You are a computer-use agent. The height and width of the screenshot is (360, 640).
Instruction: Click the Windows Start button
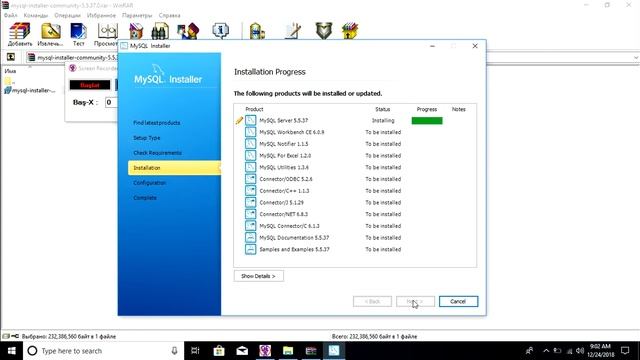pos(11,351)
